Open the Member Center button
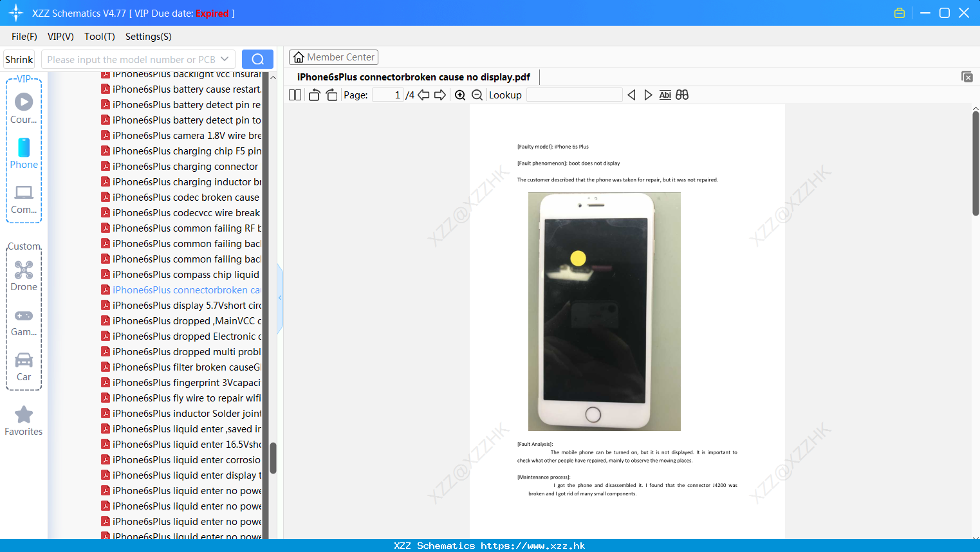Image resolution: width=980 pixels, height=552 pixels. tap(333, 57)
